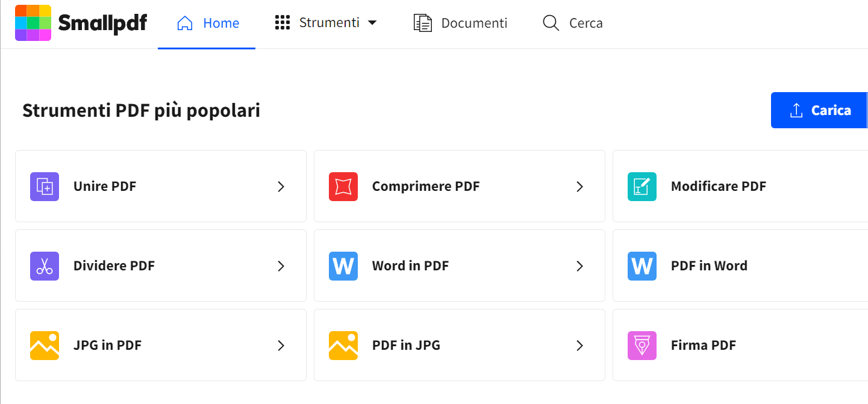Click the Home house icon
This screenshot has height=404, width=868.
point(185,23)
